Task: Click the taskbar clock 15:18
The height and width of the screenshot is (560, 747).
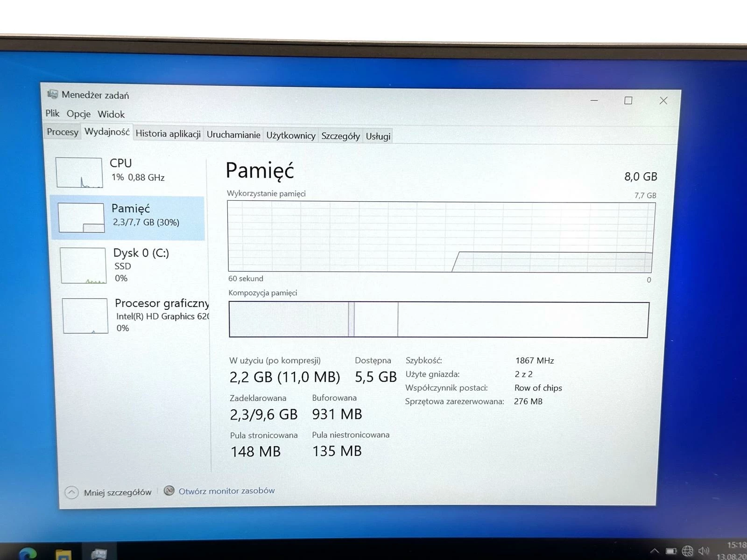Action: 736,545
